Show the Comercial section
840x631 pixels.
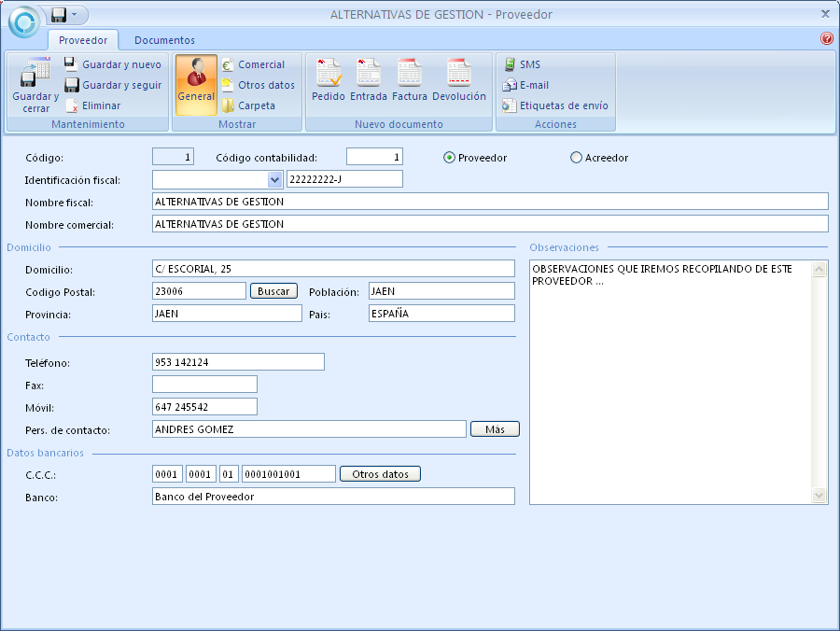click(x=228, y=64)
